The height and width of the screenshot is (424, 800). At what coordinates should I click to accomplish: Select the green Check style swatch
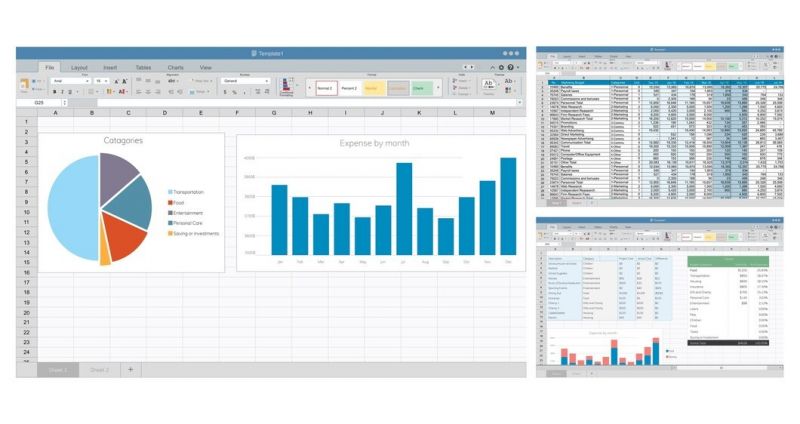(x=420, y=88)
